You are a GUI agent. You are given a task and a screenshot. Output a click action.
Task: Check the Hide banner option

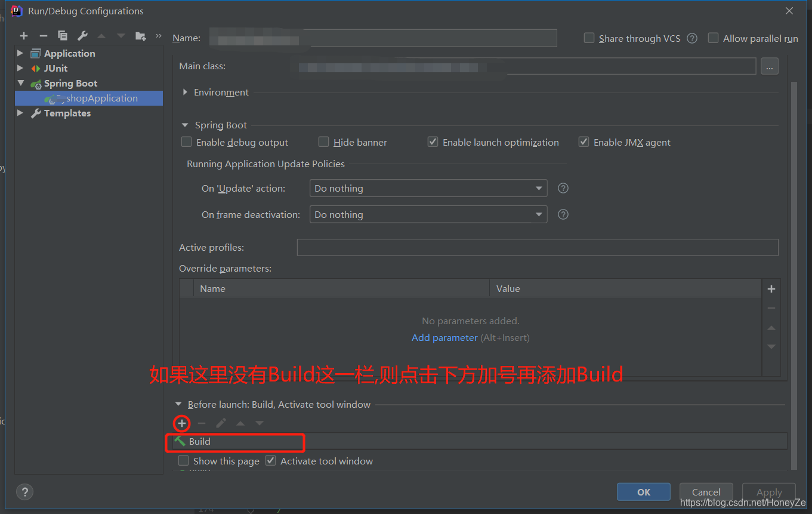tap(323, 142)
